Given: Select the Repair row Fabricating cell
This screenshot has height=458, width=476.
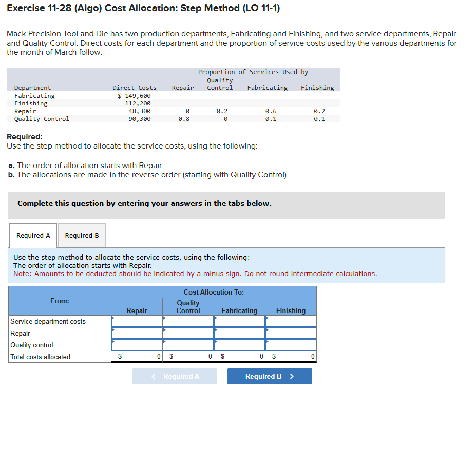Looking at the screenshot, I should pos(239,333).
